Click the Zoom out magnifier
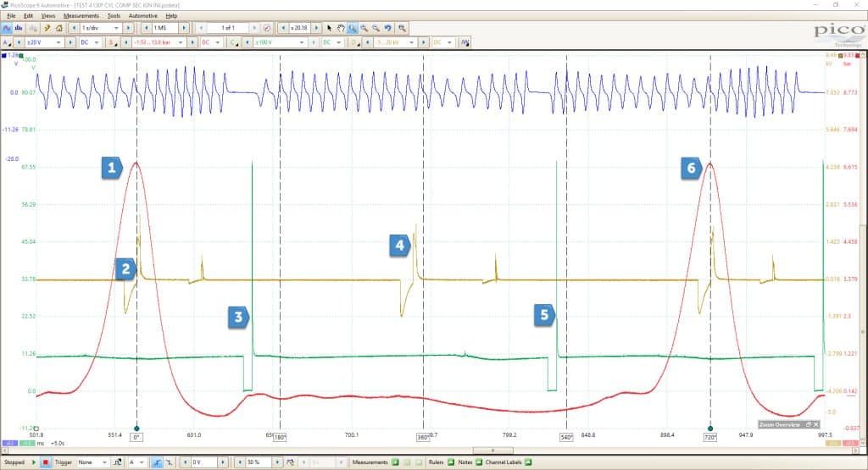The height and width of the screenshot is (470, 868). coord(376,28)
